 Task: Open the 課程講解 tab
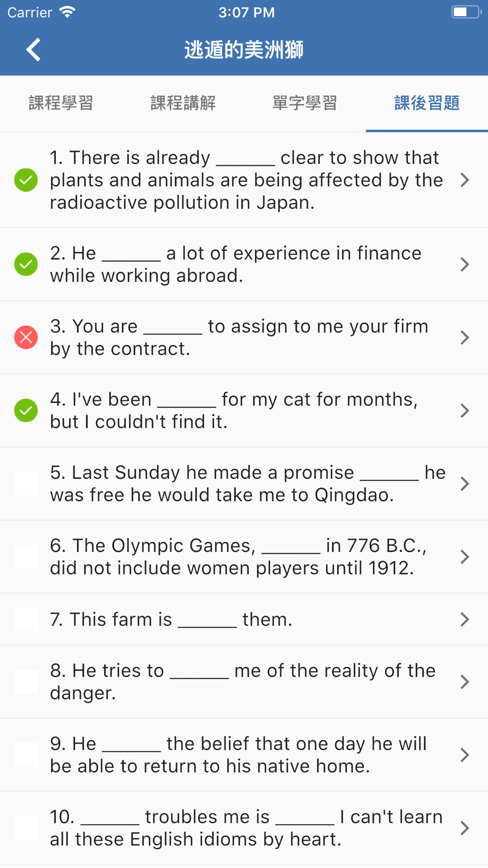(x=183, y=103)
